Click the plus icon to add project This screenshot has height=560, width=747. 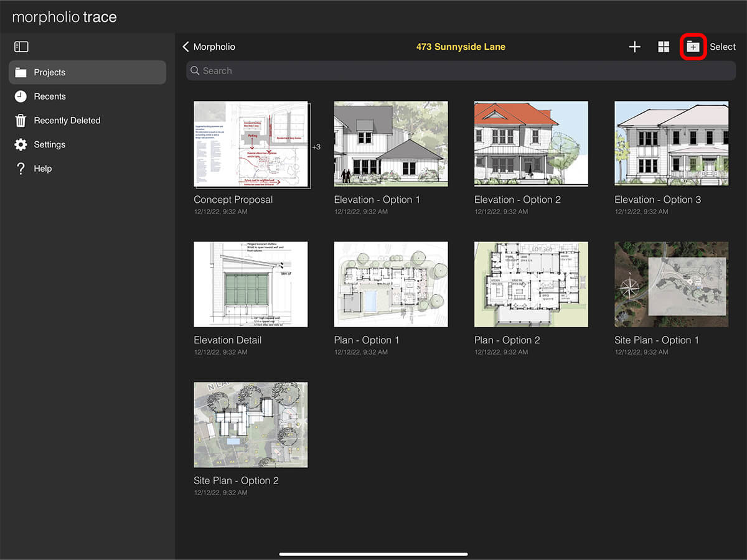point(634,47)
